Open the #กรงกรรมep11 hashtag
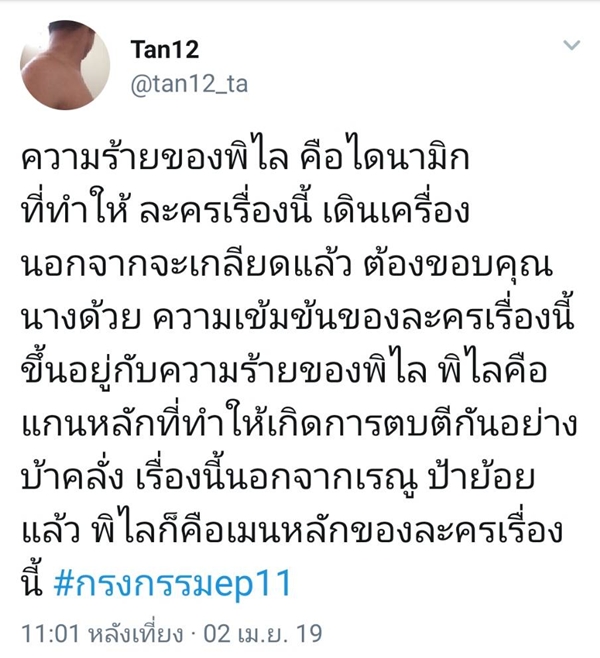Image resolution: width=600 pixels, height=658 pixels. click(x=172, y=584)
